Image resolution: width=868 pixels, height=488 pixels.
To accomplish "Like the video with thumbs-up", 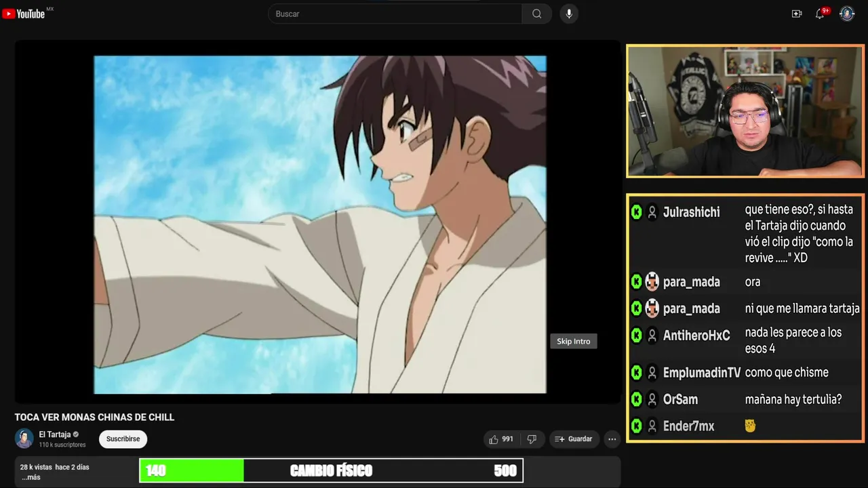I will (x=500, y=439).
